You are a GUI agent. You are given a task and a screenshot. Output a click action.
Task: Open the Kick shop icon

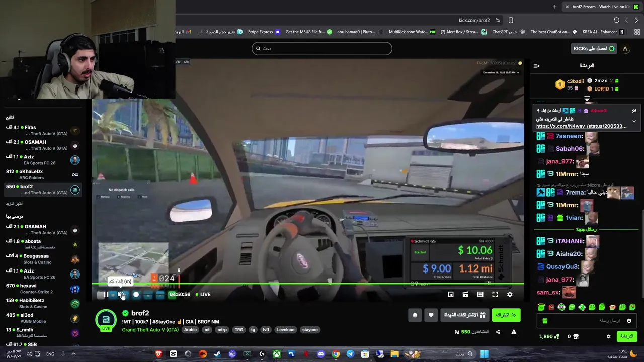(x=576, y=336)
